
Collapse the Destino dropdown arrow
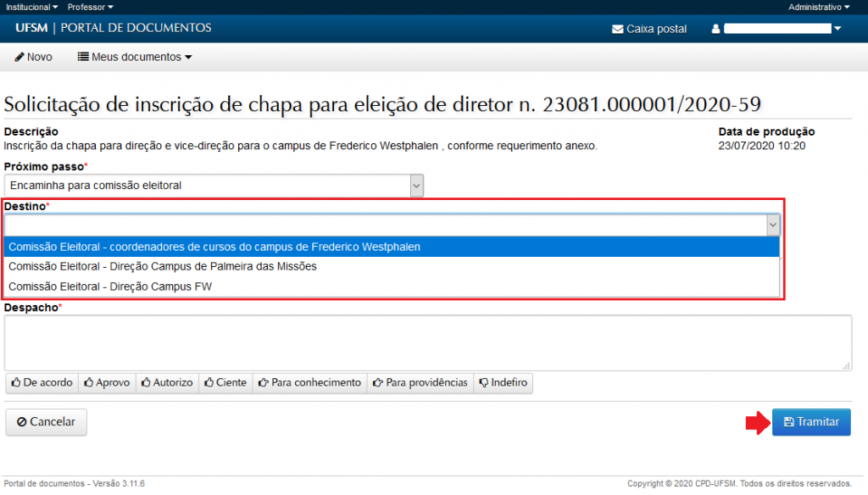point(772,225)
